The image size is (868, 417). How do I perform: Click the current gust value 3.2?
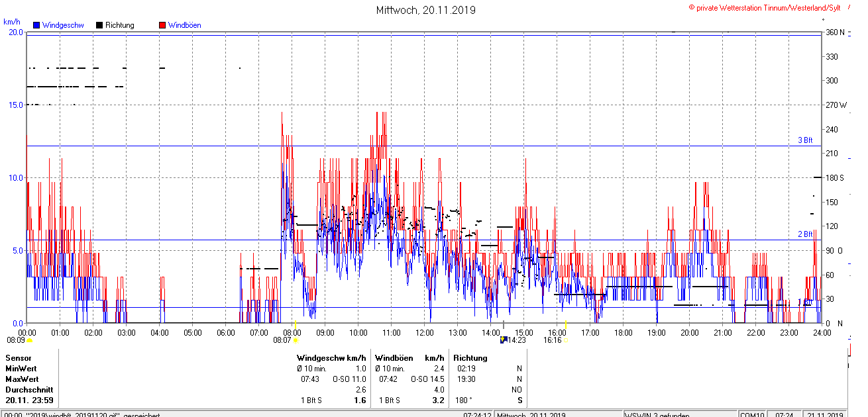pos(438,400)
